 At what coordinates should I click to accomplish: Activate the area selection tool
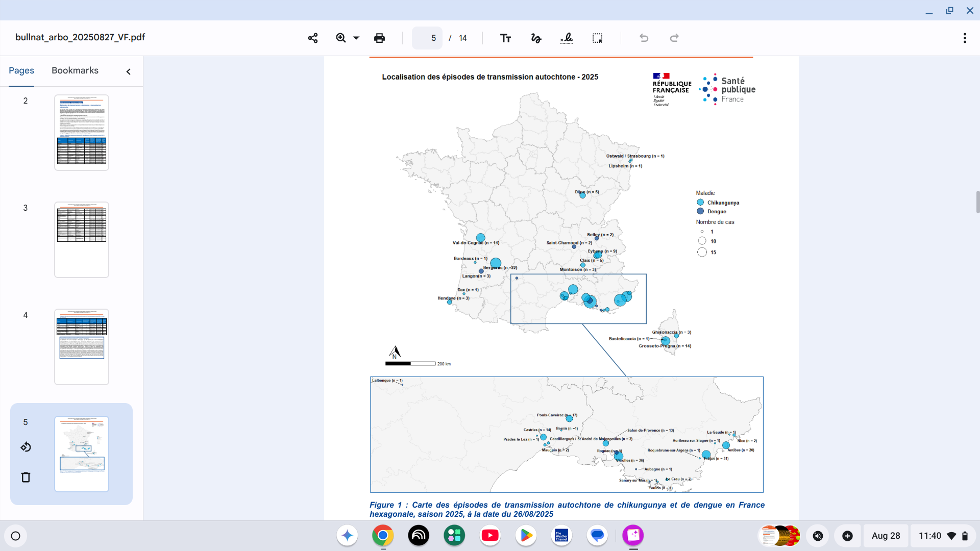point(597,38)
